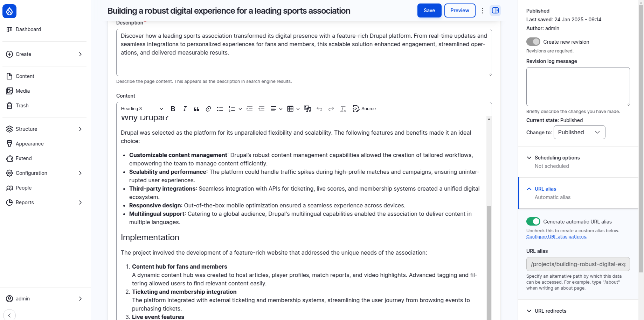This screenshot has width=644, height=320.
Task: Click the Implementation heading in editor
Action: [x=150, y=237]
